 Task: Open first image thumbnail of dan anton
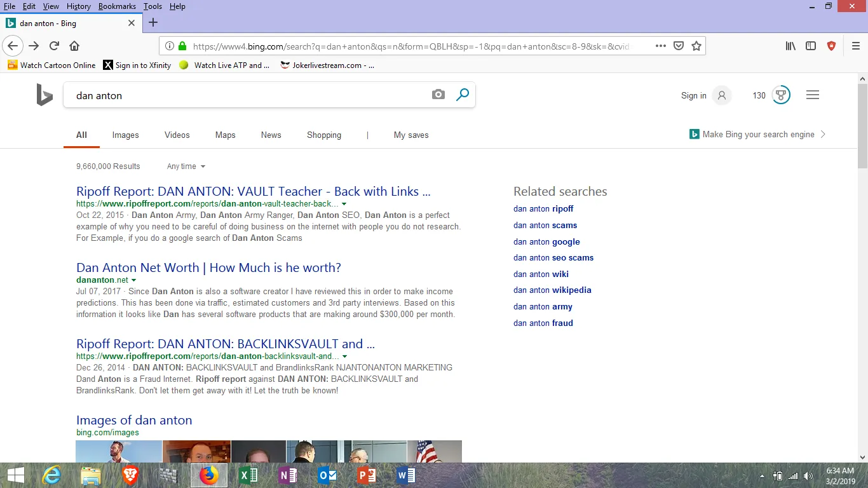[119, 451]
